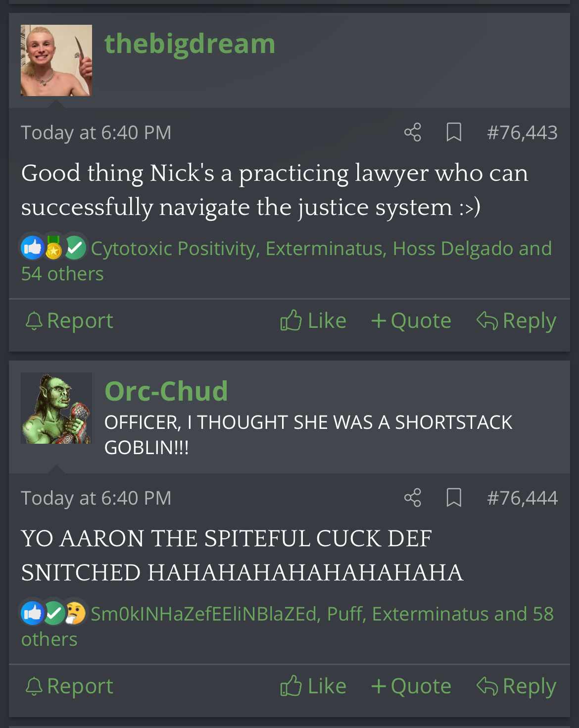579x728 pixels.
Task: Open thebigdream's profile via username
Action: tap(190, 44)
